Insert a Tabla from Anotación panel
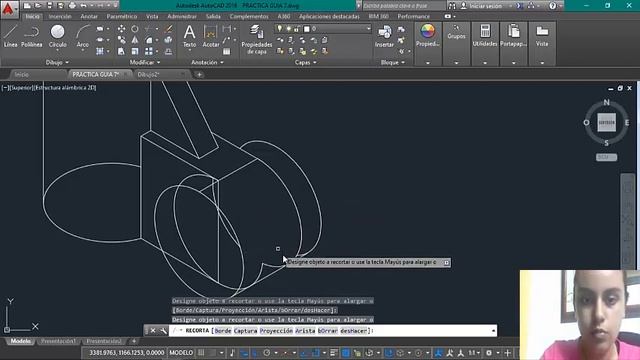The width and height of the screenshot is (640, 360). tap(227, 51)
